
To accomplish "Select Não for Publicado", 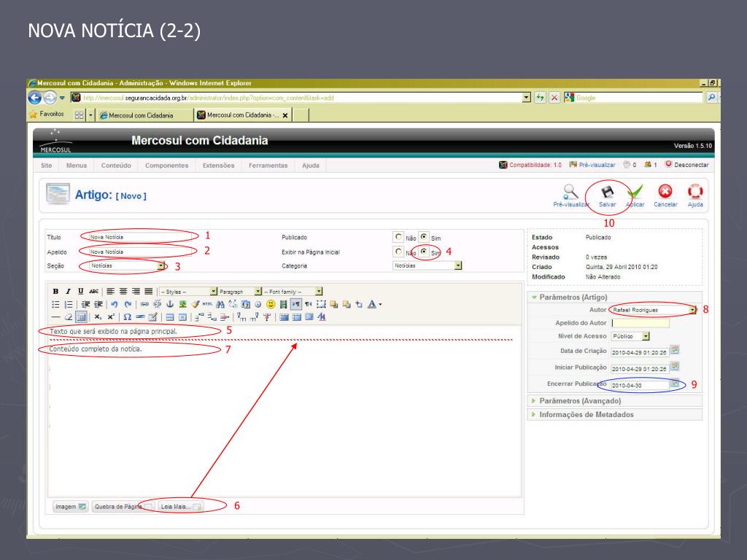I will 398,237.
